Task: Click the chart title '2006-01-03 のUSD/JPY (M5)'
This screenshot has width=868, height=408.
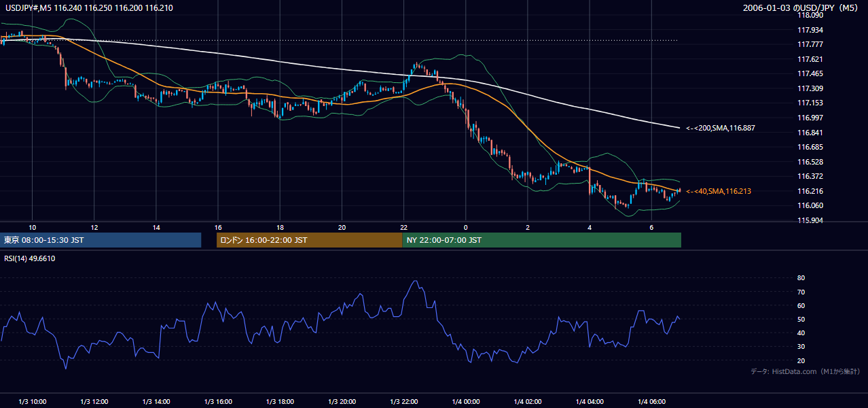Action: (x=801, y=8)
